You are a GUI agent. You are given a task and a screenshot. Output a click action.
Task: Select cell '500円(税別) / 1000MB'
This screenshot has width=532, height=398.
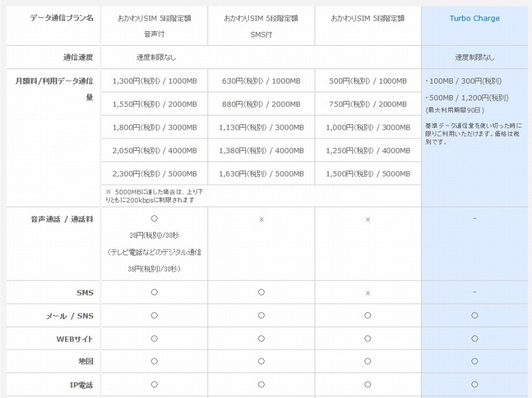tap(368, 81)
